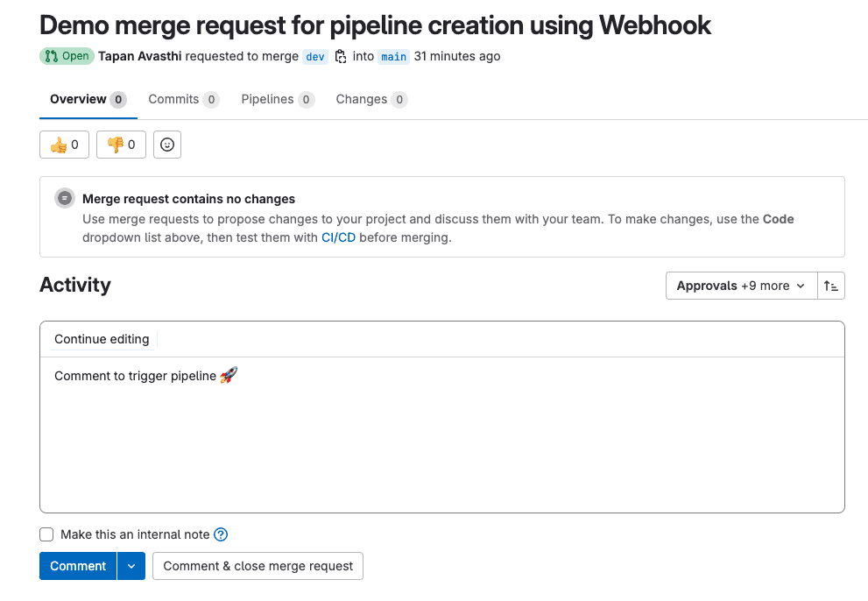Click Continue editing in the comment box
This screenshot has width=868, height=601.
point(102,339)
